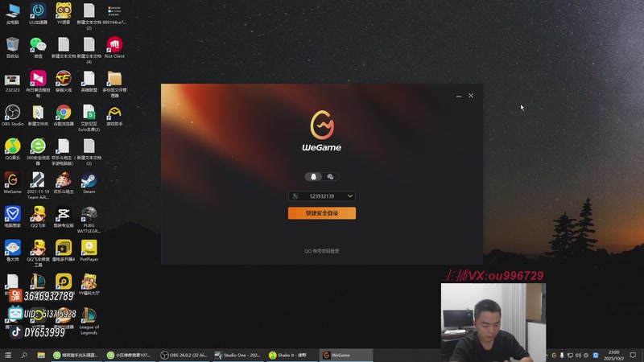
Task: Open PUBG BATTLEGROUNDS desktop shortcut
Action: pyautogui.click(x=89, y=220)
